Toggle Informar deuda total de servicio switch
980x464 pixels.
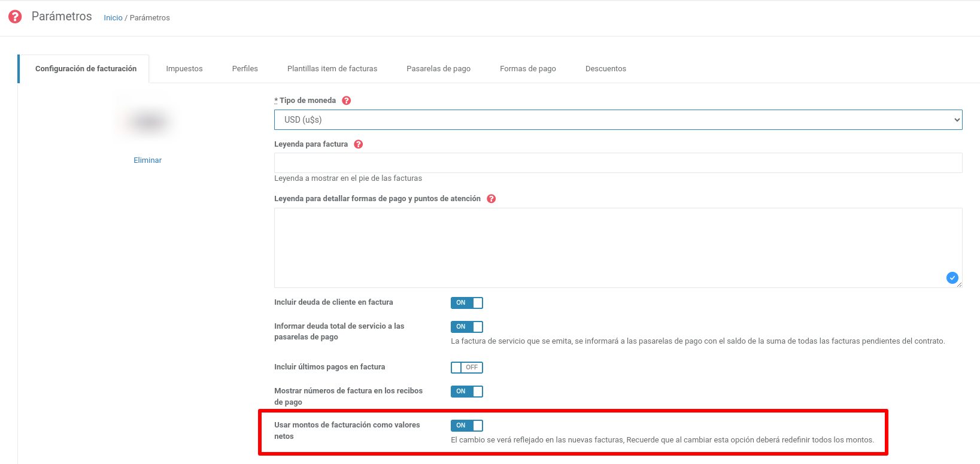tap(466, 327)
